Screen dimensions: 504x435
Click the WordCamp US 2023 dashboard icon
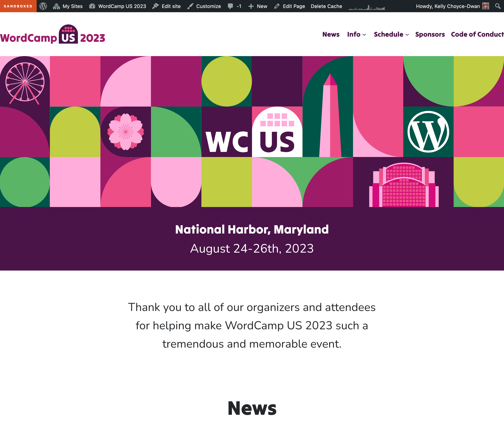92,6
